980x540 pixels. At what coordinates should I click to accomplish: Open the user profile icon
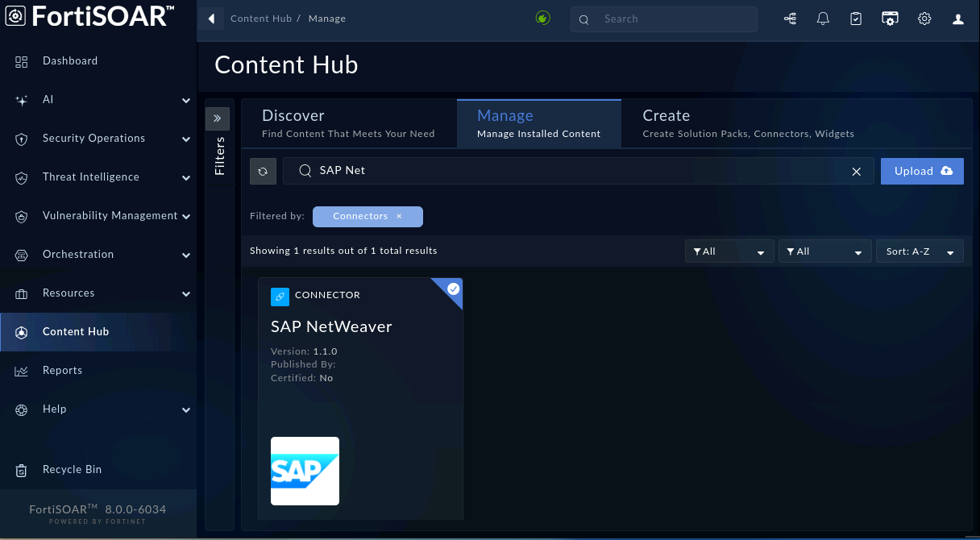tap(958, 19)
